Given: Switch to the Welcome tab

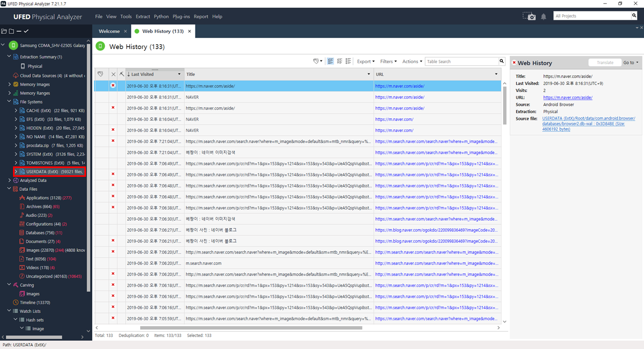Looking at the screenshot, I should click(x=109, y=31).
